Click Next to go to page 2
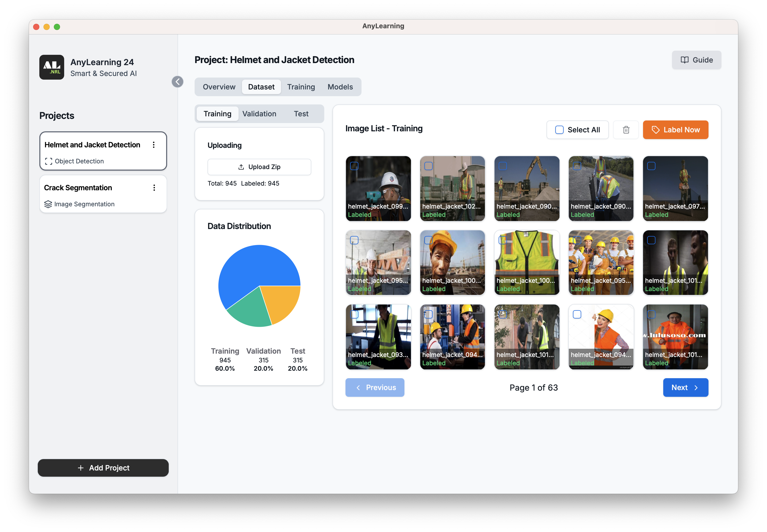 click(686, 387)
